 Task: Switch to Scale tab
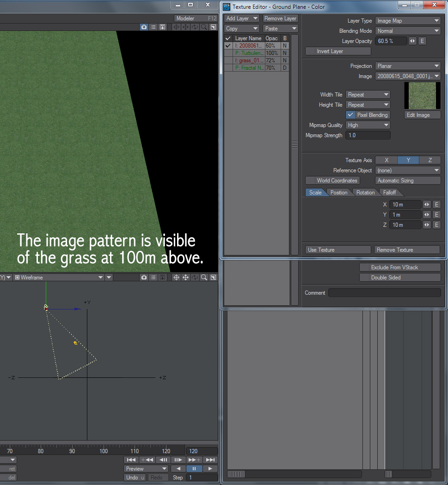tap(315, 193)
